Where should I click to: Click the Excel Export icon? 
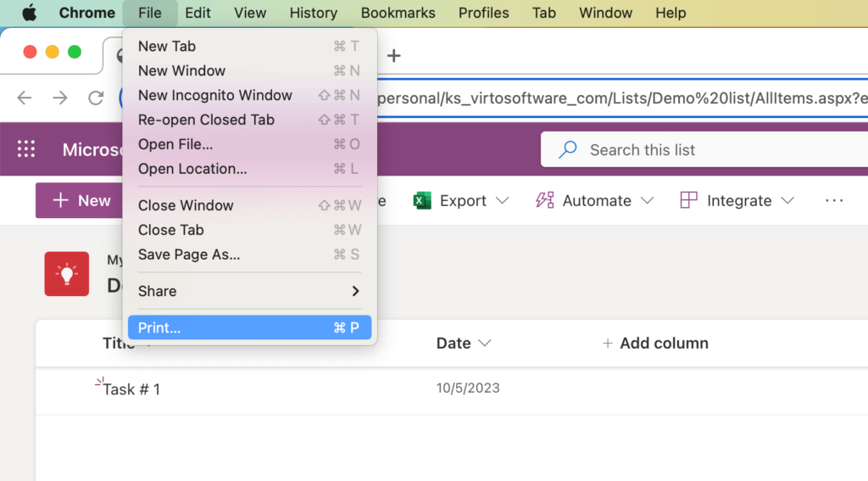pyautogui.click(x=422, y=200)
